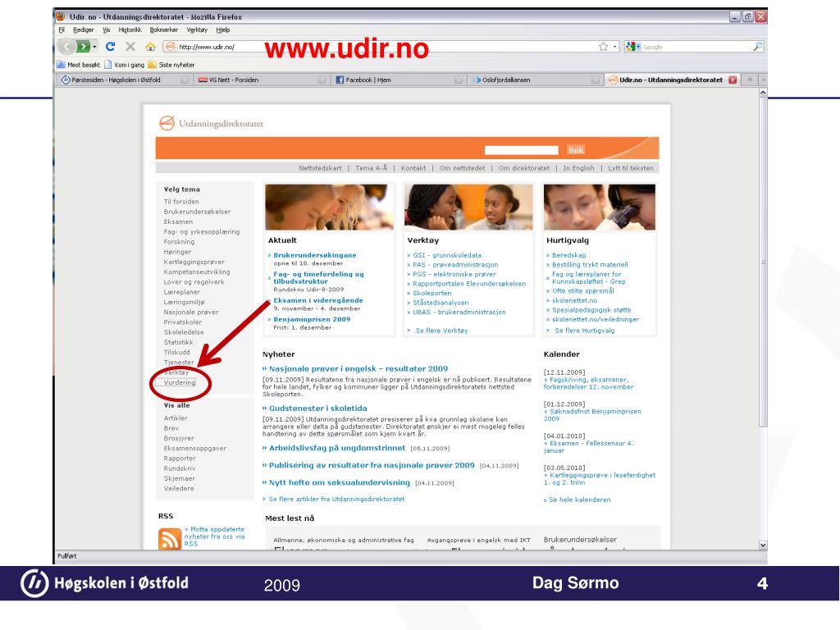
Task: Open the address bar dropdown arrow
Action: point(615,47)
